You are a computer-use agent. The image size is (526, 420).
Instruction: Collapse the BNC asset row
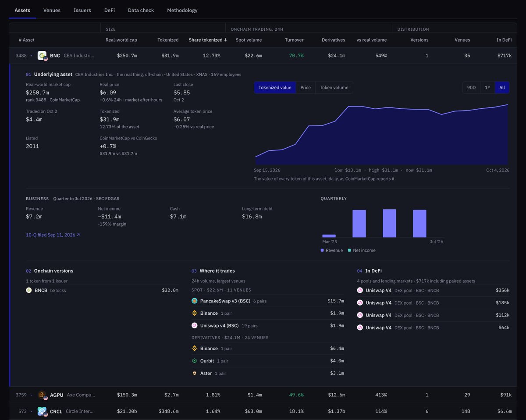[x=263, y=56]
